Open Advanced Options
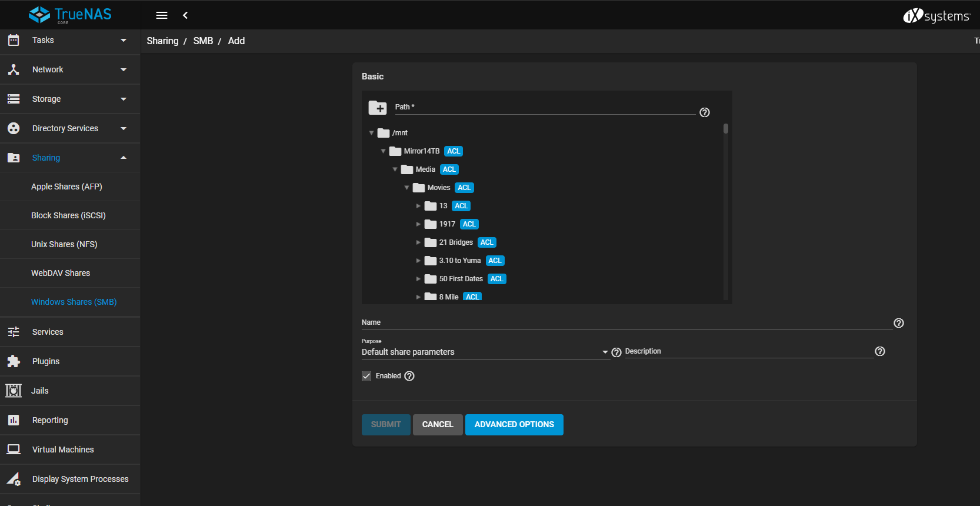Viewport: 980px width, 506px height. point(514,425)
